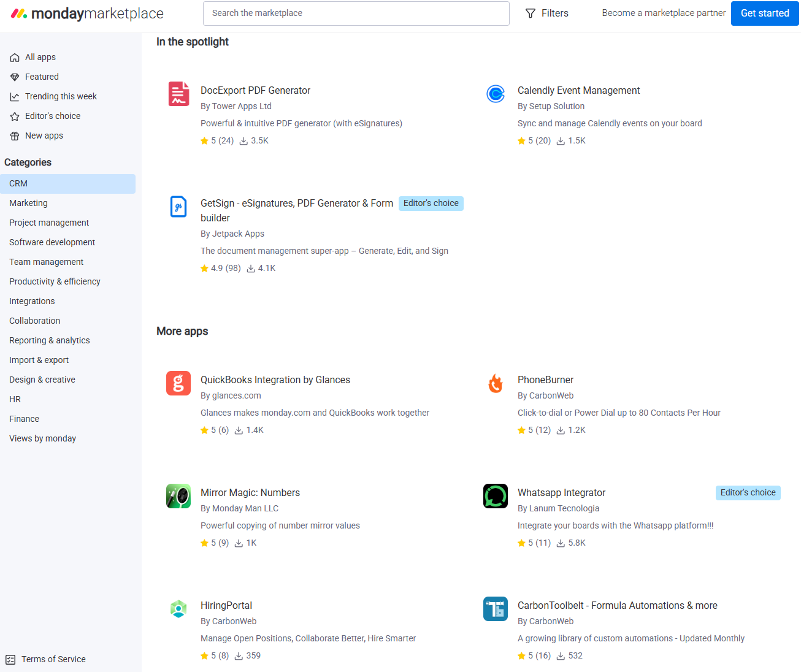The height and width of the screenshot is (672, 801).
Task: Open the Terms of Service
Action: coord(53,659)
